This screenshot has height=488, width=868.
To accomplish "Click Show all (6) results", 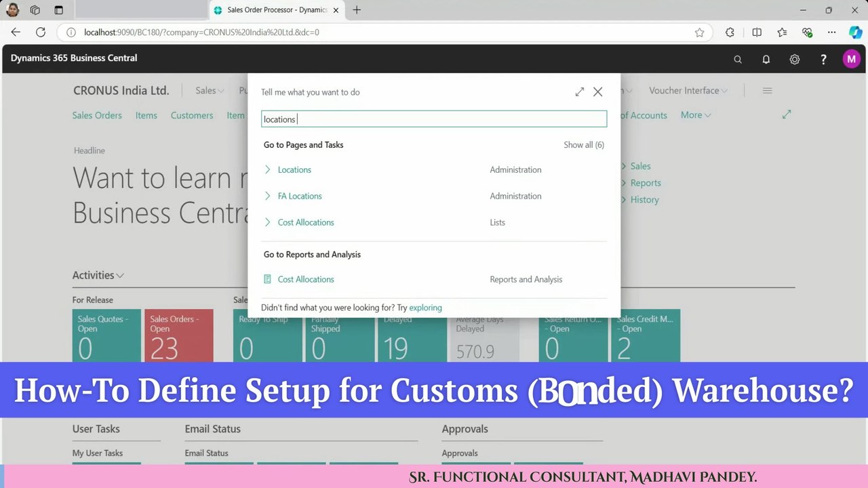I will tap(584, 145).
